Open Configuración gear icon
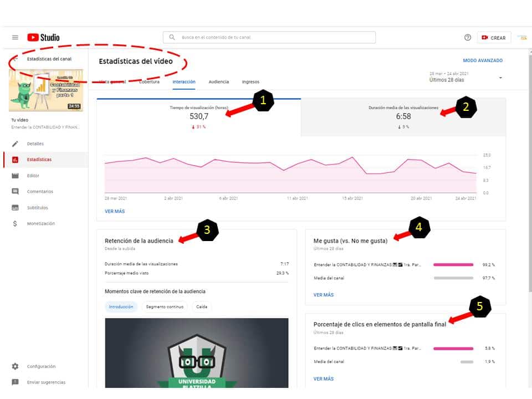The width and height of the screenshot is (532, 399). click(15, 366)
